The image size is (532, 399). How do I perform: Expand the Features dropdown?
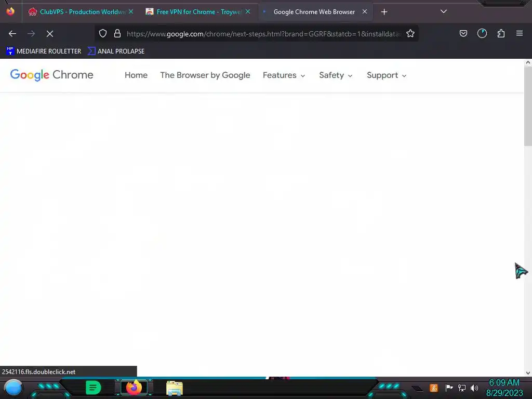(284, 75)
